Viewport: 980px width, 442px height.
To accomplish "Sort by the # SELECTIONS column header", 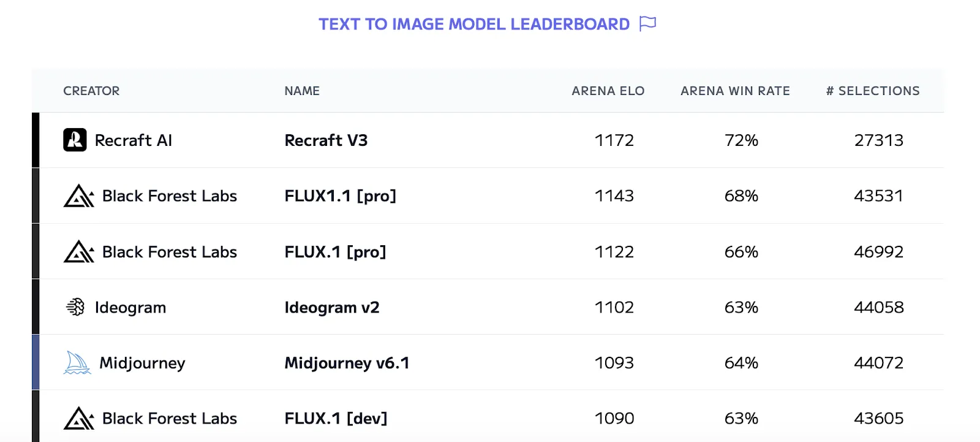I will tap(873, 91).
